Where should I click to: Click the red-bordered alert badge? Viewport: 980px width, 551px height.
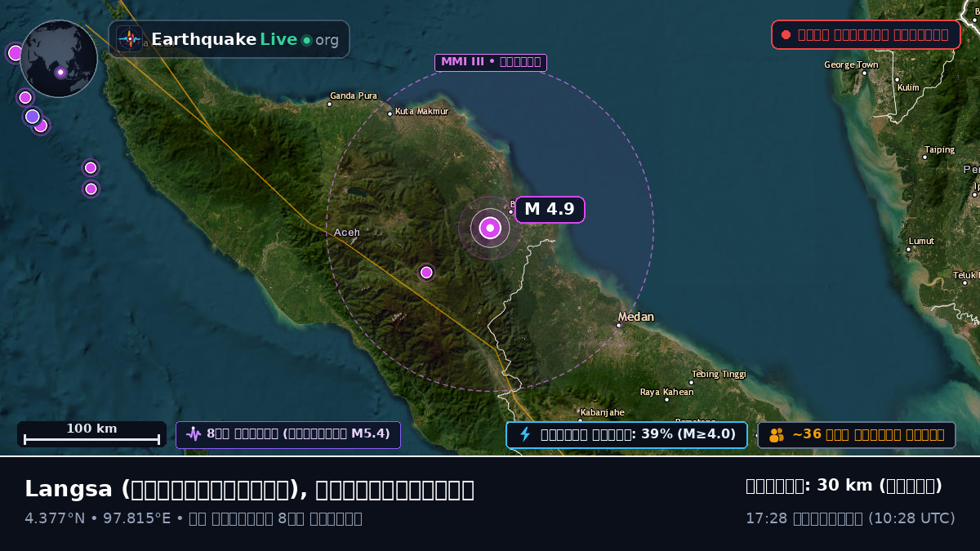click(866, 34)
